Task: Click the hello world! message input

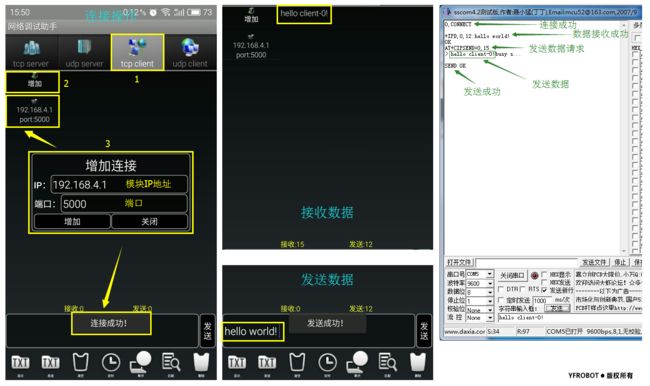Action: coord(318,331)
